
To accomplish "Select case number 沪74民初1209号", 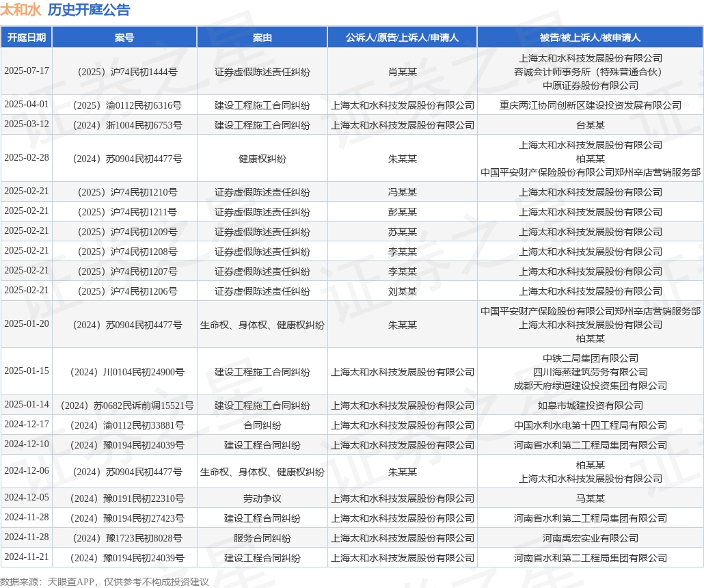I will click(128, 232).
